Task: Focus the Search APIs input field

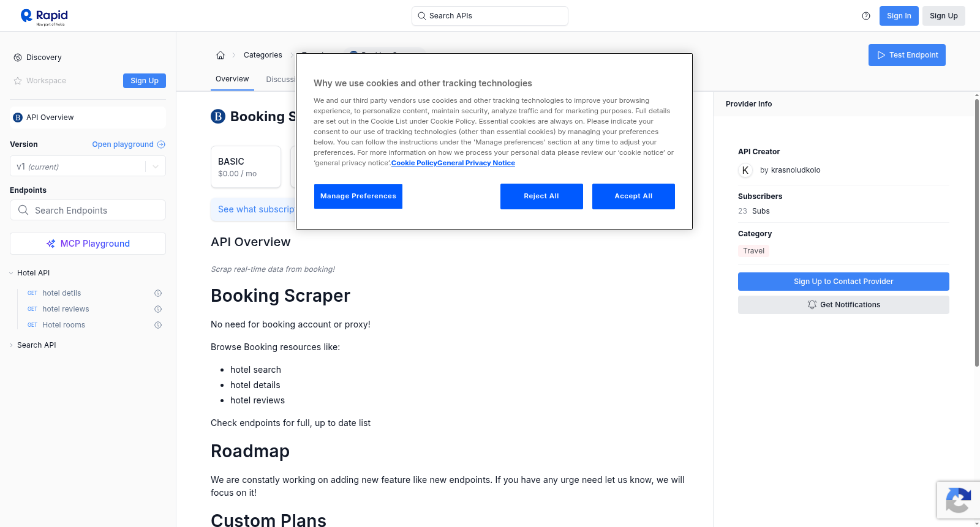Action: 490,16
